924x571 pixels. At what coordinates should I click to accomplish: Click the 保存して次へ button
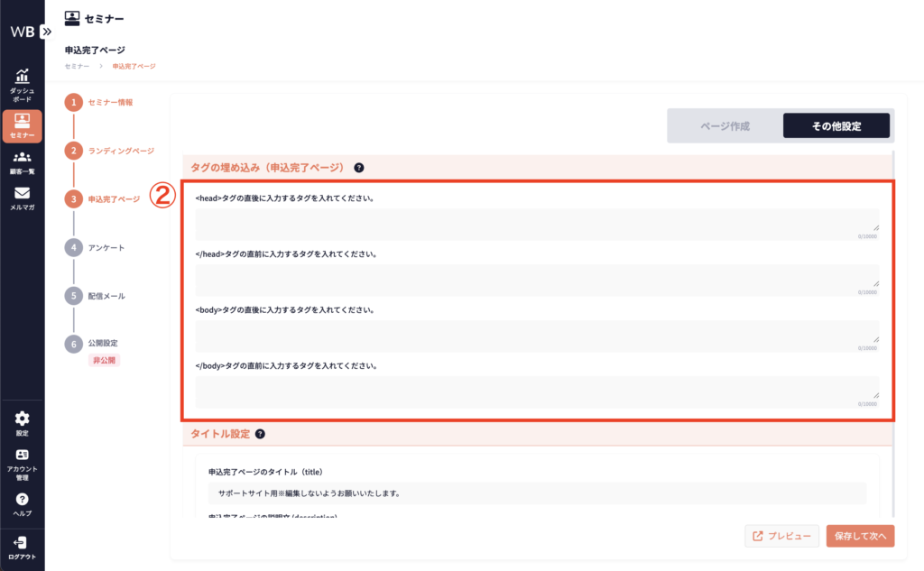(860, 536)
